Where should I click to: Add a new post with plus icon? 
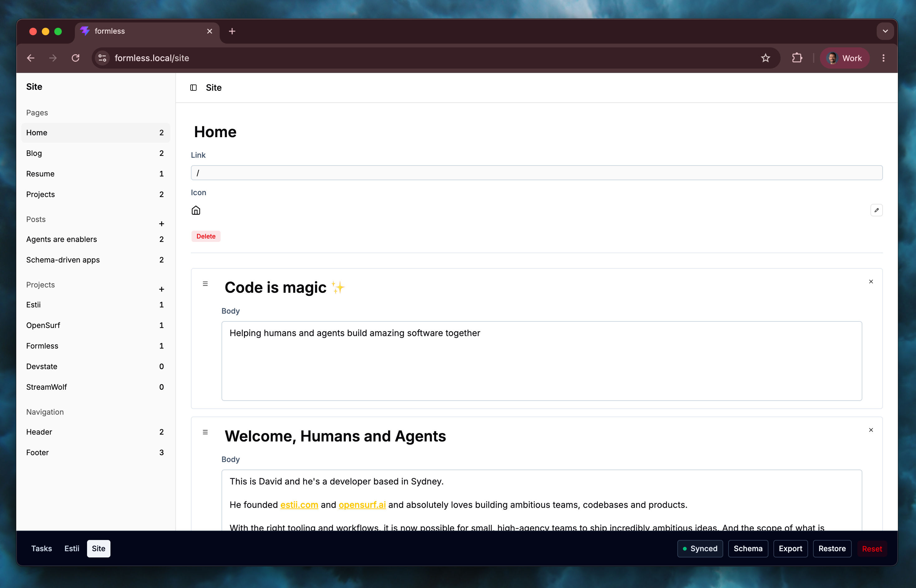pos(162,224)
